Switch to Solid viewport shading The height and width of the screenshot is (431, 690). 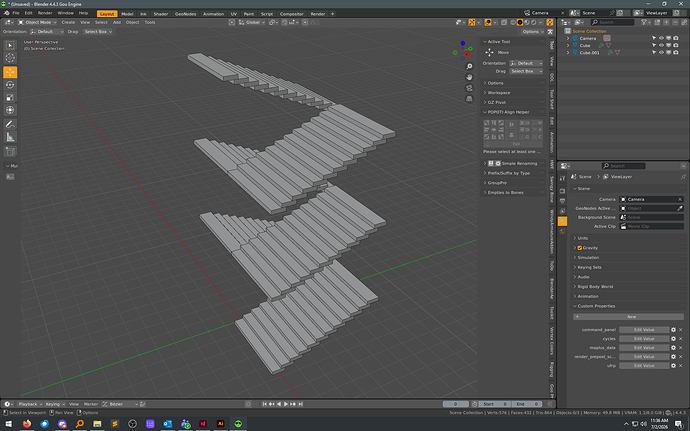[520, 22]
